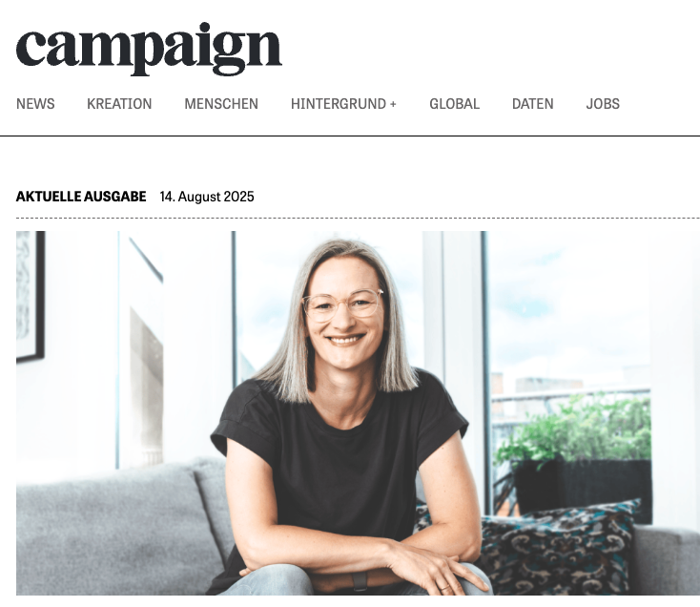Click the framed picture on the wall

(x=31, y=296)
